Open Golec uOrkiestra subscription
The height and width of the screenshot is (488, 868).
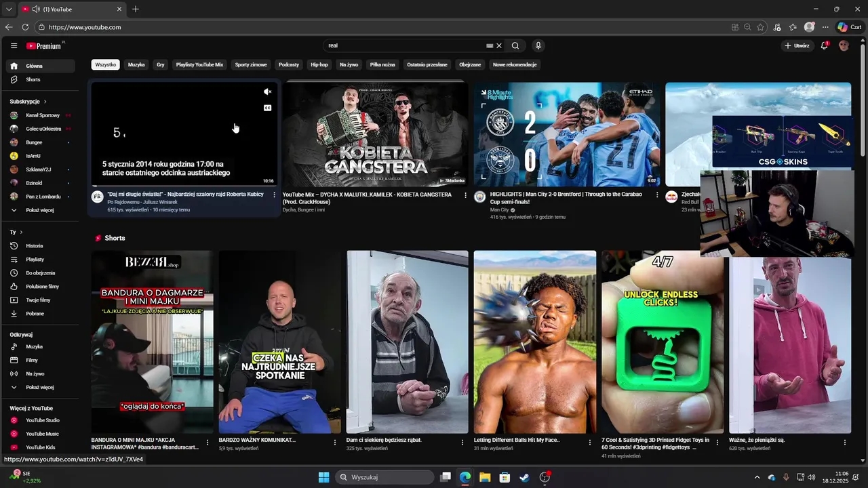[x=42, y=129]
